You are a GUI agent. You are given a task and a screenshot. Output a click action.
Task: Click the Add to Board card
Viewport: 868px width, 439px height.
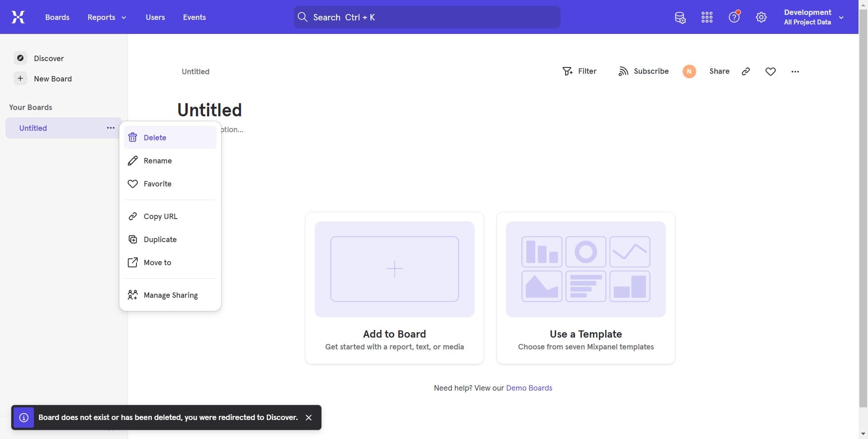(394, 288)
